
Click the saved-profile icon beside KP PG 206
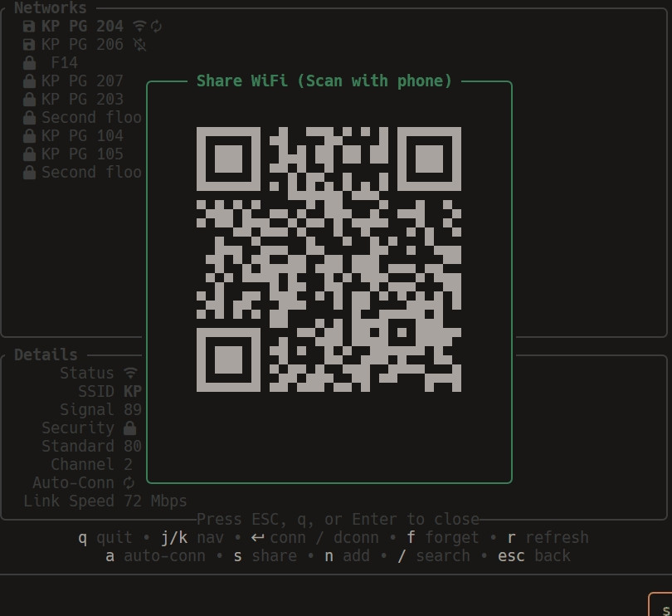point(29,45)
